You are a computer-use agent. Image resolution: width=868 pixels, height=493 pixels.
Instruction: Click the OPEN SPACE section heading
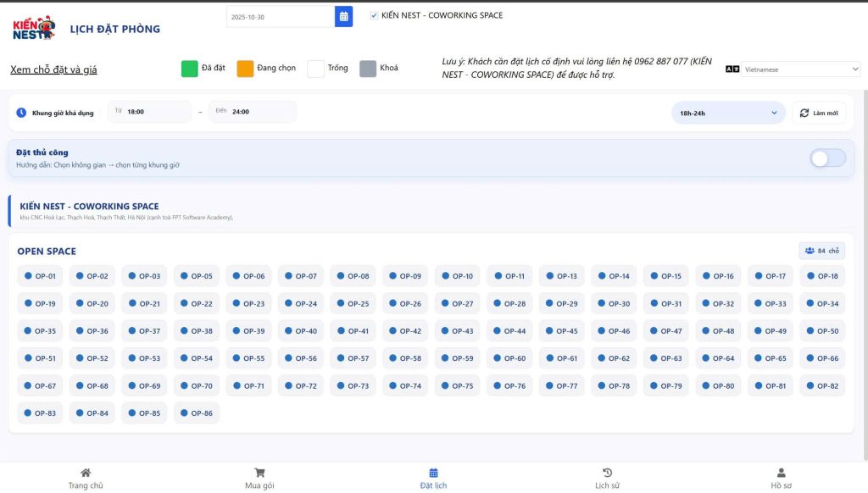point(47,252)
